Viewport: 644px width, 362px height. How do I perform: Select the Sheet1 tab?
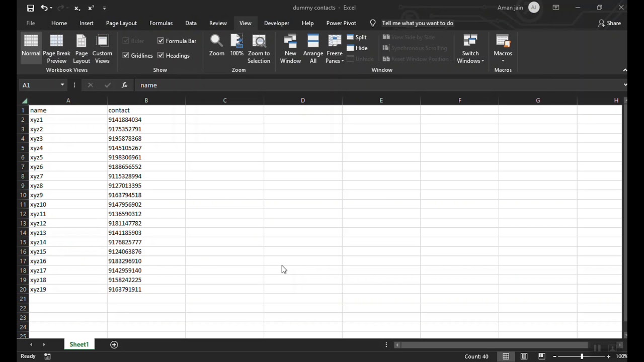tap(79, 344)
